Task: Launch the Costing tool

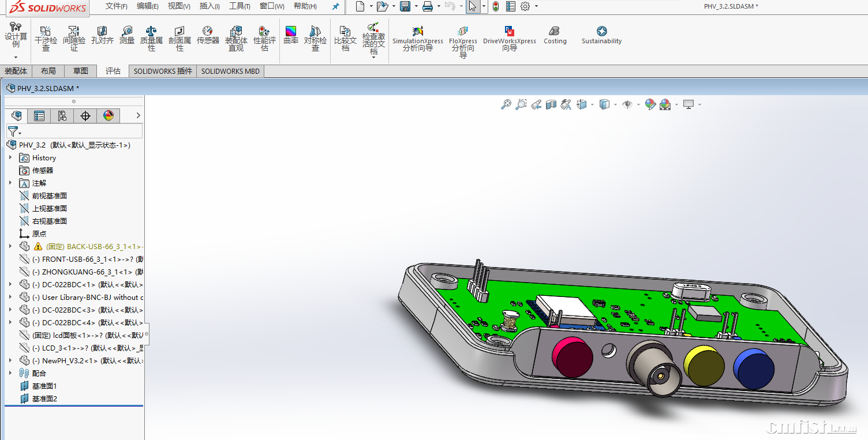Action: point(555,35)
